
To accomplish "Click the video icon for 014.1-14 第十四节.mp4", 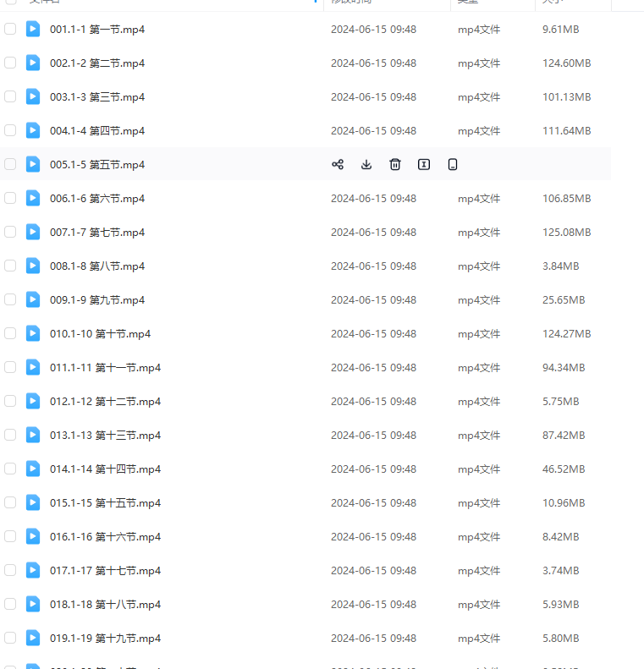I will tap(33, 469).
